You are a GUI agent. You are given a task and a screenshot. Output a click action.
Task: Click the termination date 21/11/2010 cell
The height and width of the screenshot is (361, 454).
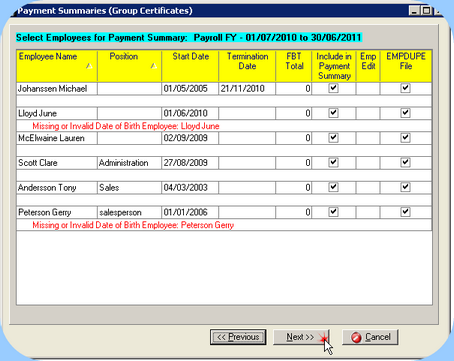[x=247, y=89]
